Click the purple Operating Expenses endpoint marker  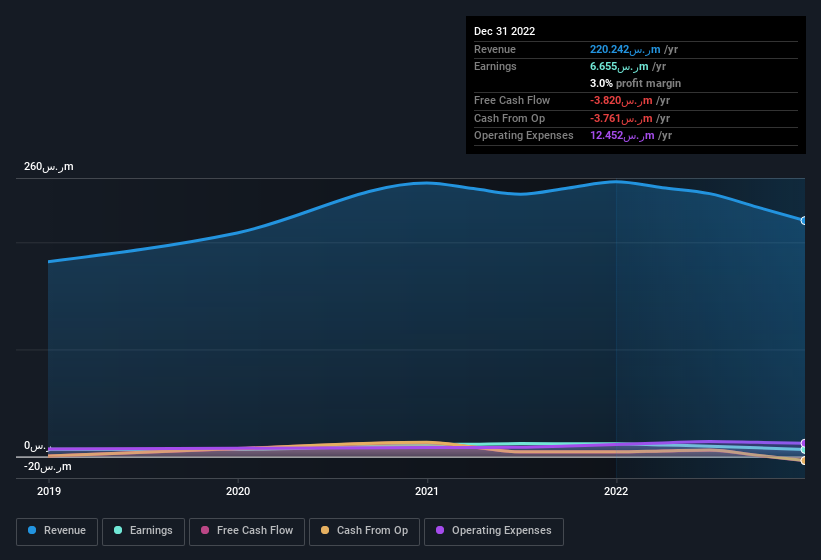coord(804,443)
